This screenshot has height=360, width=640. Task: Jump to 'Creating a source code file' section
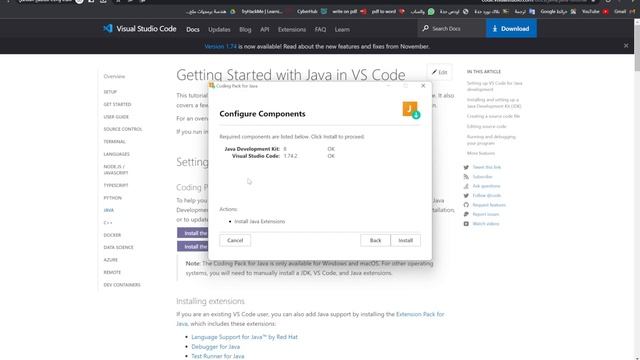pos(493,116)
